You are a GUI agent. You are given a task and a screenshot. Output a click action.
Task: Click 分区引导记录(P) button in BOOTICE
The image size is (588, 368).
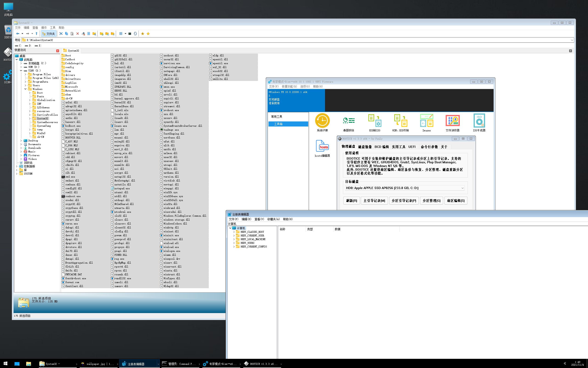404,201
